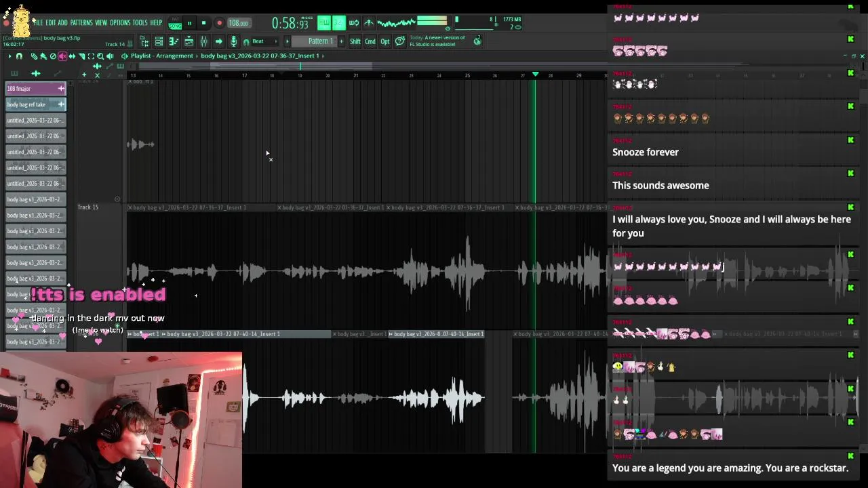
Task: Add new pattern with plus button
Action: click(x=342, y=41)
